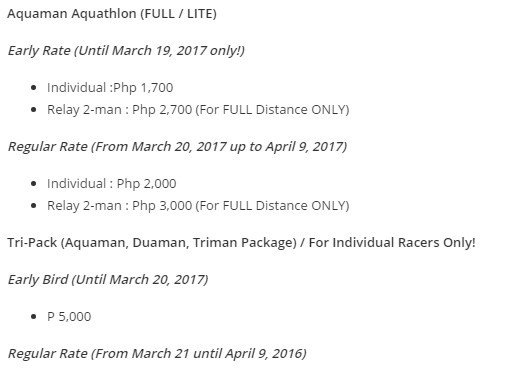The image size is (509, 385).
Task: Click the Regular Rate March 20, 2017 heading
Action: tap(177, 147)
